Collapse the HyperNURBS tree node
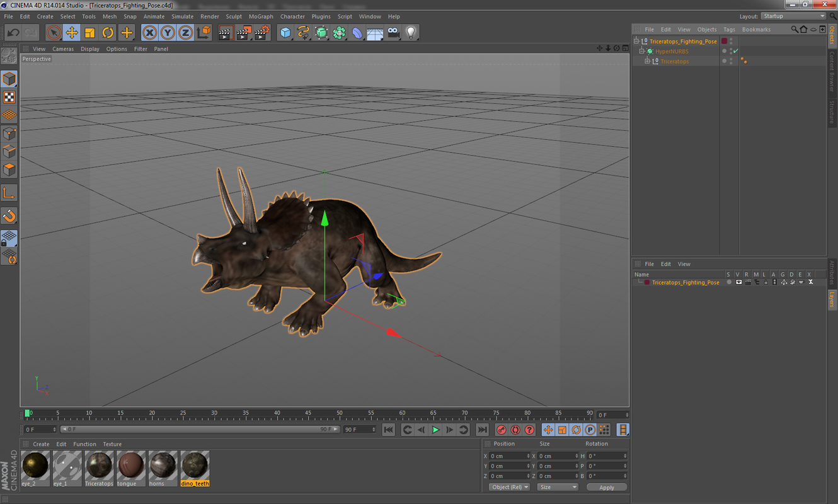 tap(642, 51)
